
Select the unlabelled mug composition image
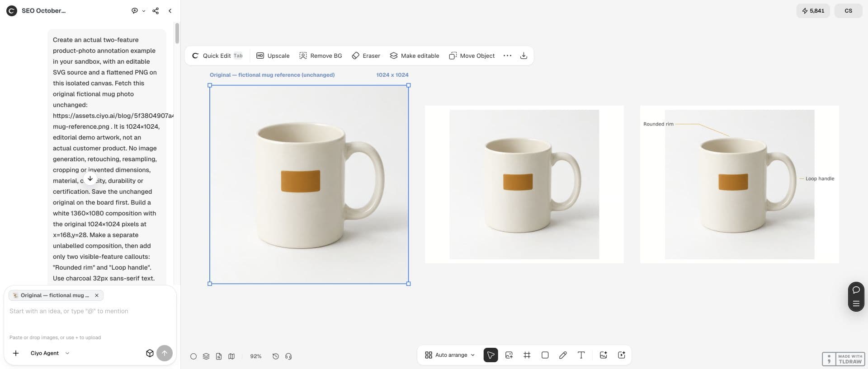524,184
